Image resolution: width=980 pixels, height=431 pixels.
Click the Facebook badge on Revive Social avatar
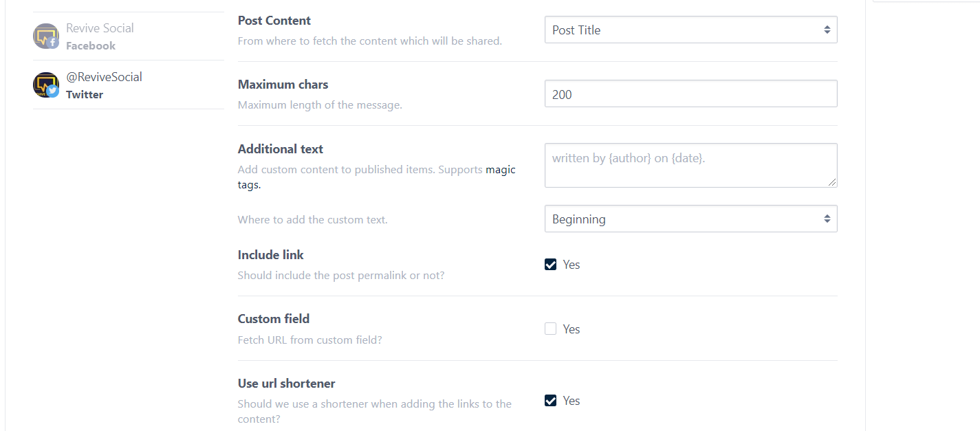[x=53, y=43]
